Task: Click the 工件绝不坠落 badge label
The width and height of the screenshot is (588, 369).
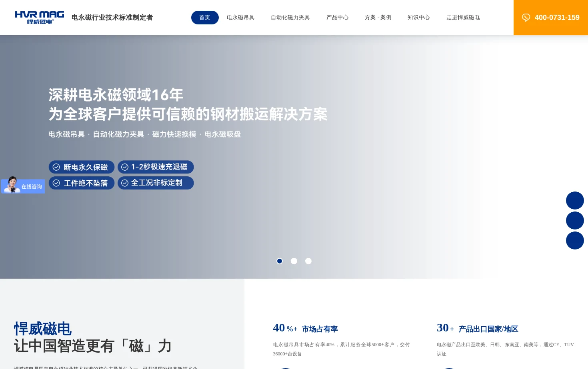Action: click(x=86, y=183)
